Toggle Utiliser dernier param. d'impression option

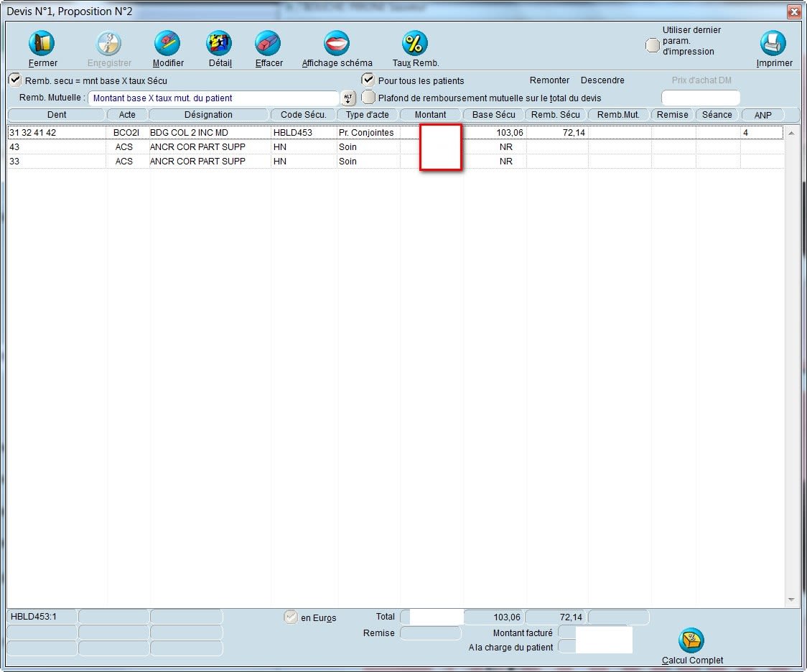(x=652, y=45)
